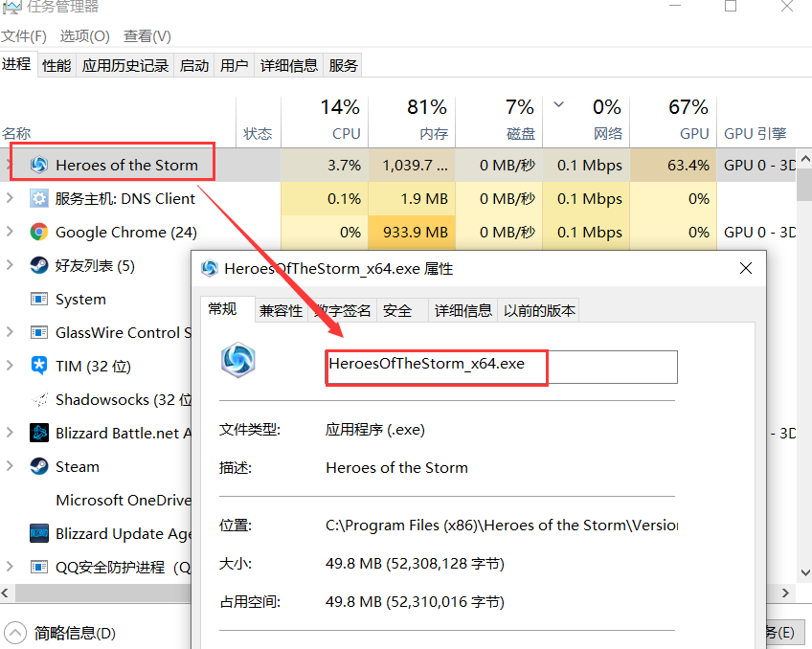Expand the 好友列表 (5) process group
This screenshot has height=649, width=812.
pyautogui.click(x=10, y=265)
